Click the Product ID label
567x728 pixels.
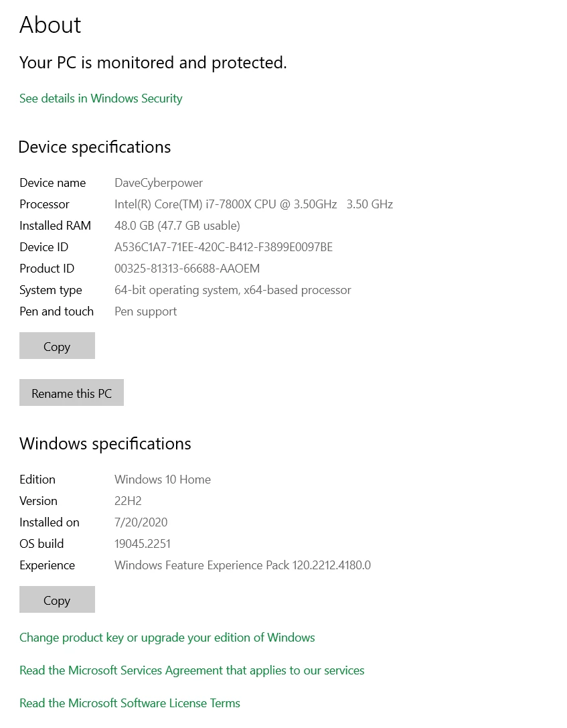tap(47, 269)
